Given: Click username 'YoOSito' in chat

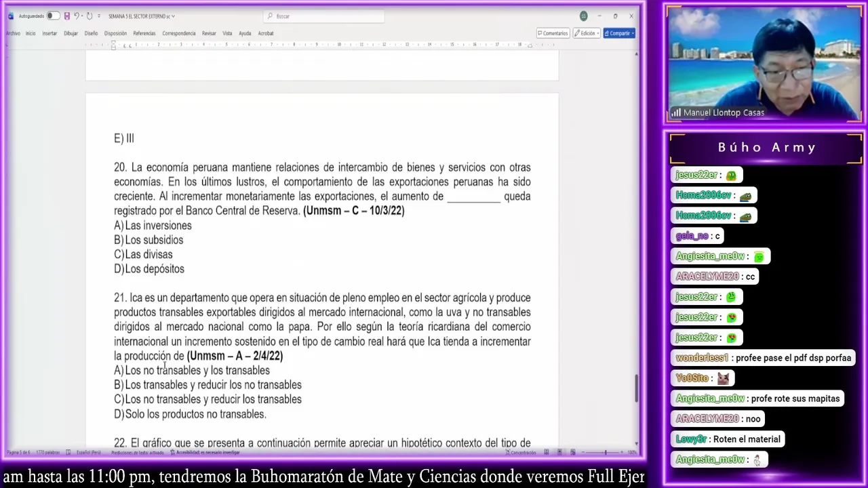Looking at the screenshot, I should click(x=692, y=378).
